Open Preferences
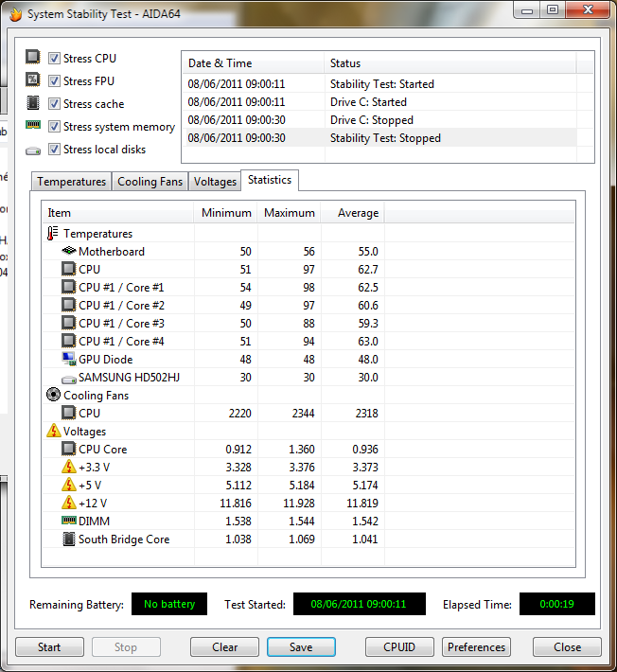This screenshot has height=672, width=617. [x=476, y=647]
